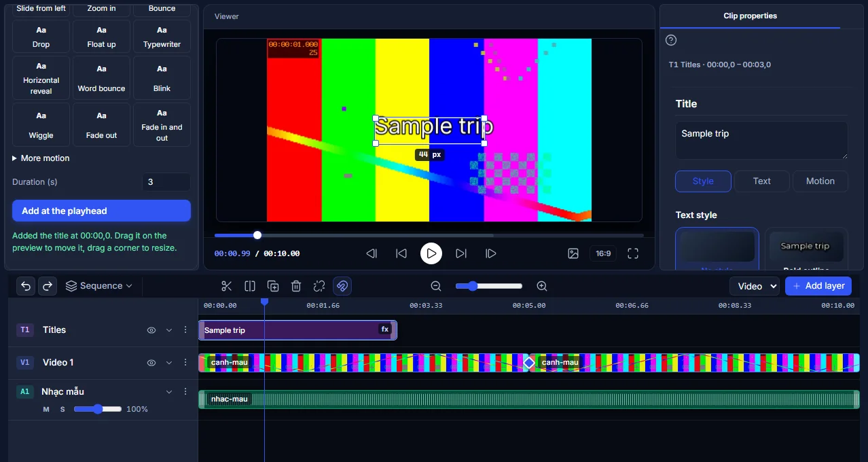
Task: Step one frame forward
Action: [491, 253]
